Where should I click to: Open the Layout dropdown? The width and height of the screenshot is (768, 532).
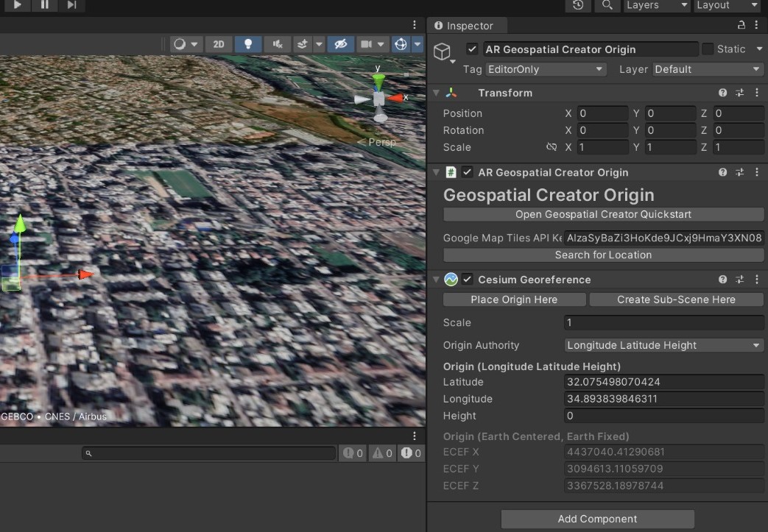(728, 5)
